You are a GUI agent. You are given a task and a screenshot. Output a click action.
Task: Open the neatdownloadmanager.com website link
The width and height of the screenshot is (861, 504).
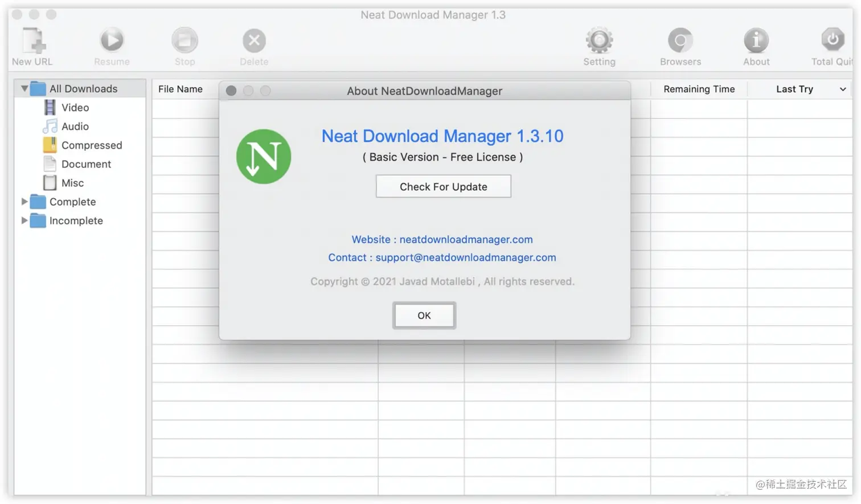pos(466,240)
